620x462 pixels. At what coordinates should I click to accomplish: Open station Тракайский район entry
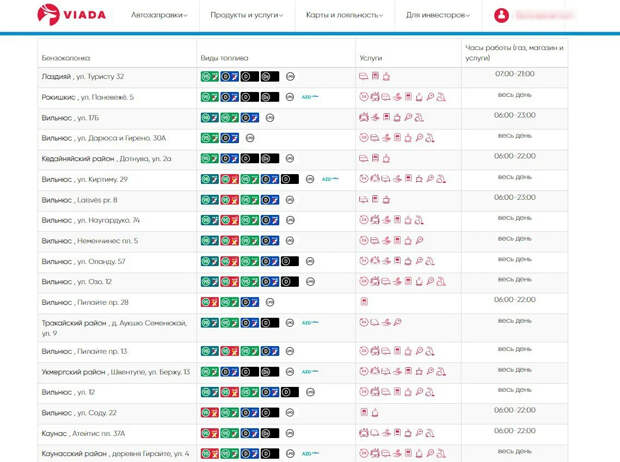click(x=114, y=328)
